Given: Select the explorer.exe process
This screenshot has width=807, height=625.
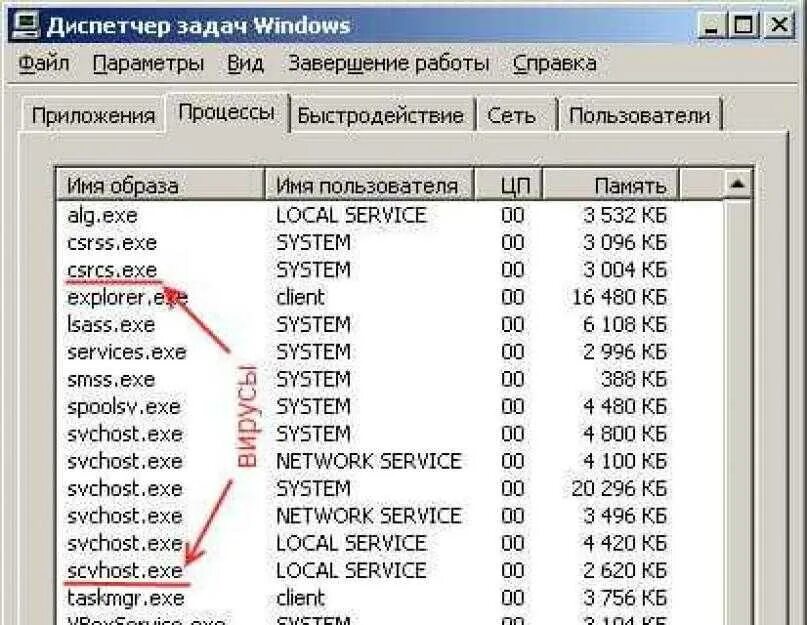Looking at the screenshot, I should tap(127, 298).
